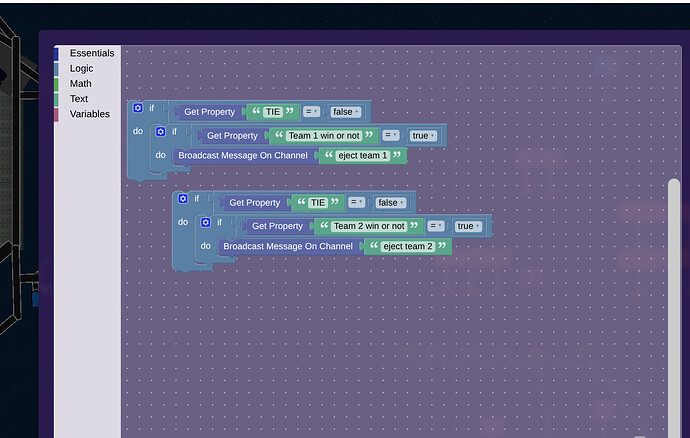Click gear icon on the lower outer if block
Viewport: 690px width, 438px height.
click(183, 199)
